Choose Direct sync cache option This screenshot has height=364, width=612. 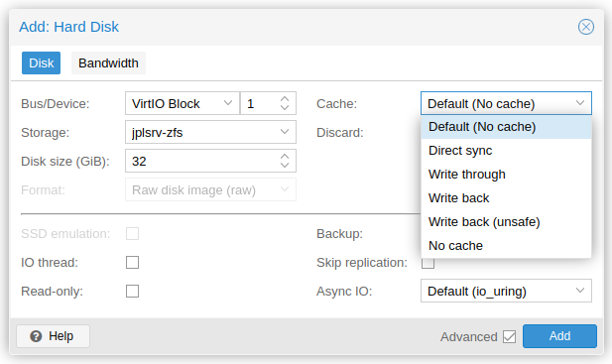[506, 151]
